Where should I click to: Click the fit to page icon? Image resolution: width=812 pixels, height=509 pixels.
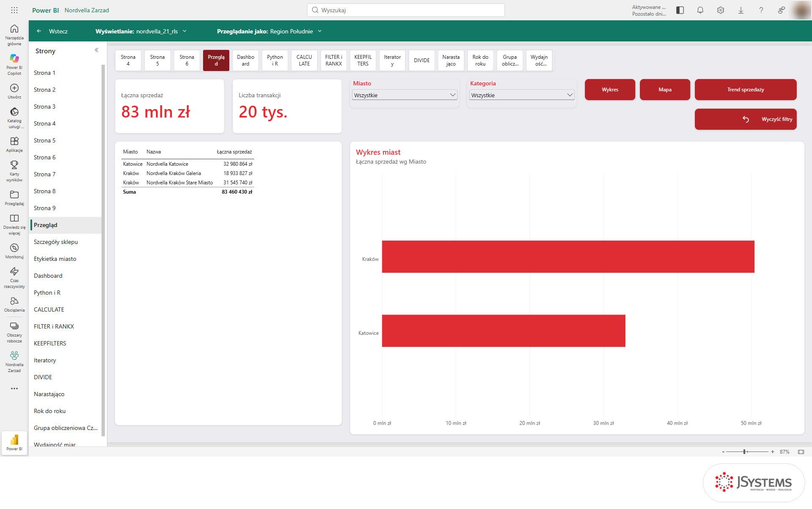pos(801,452)
